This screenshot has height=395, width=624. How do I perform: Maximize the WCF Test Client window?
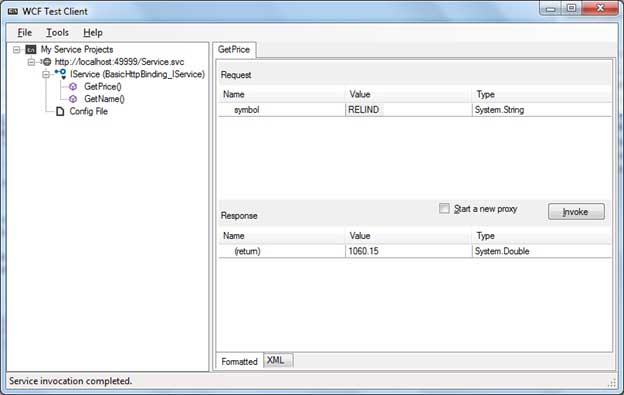point(571,8)
